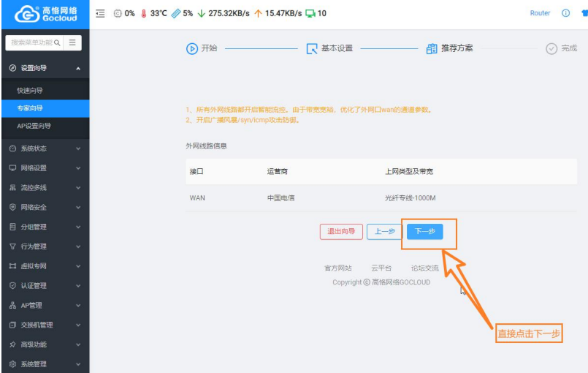Click the 搜索菜单功能 search input field

[x=31, y=43]
